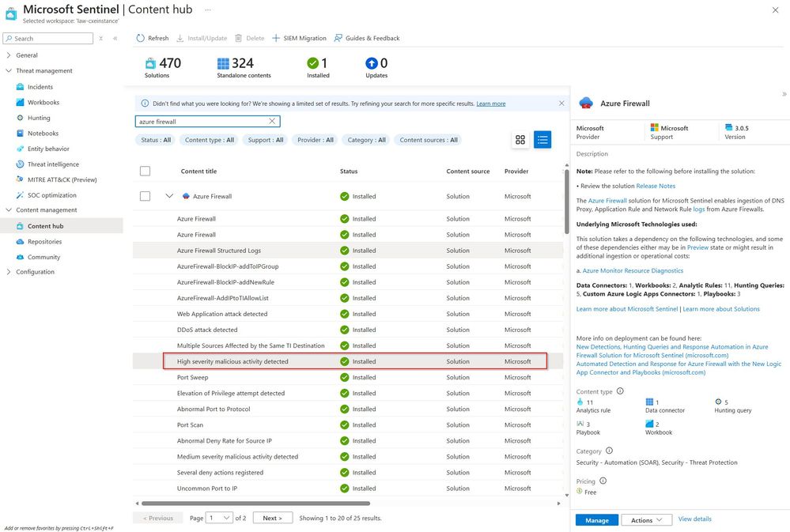Screen dimensions: 790x532
Task: Open the Support filter
Action: 265,140
